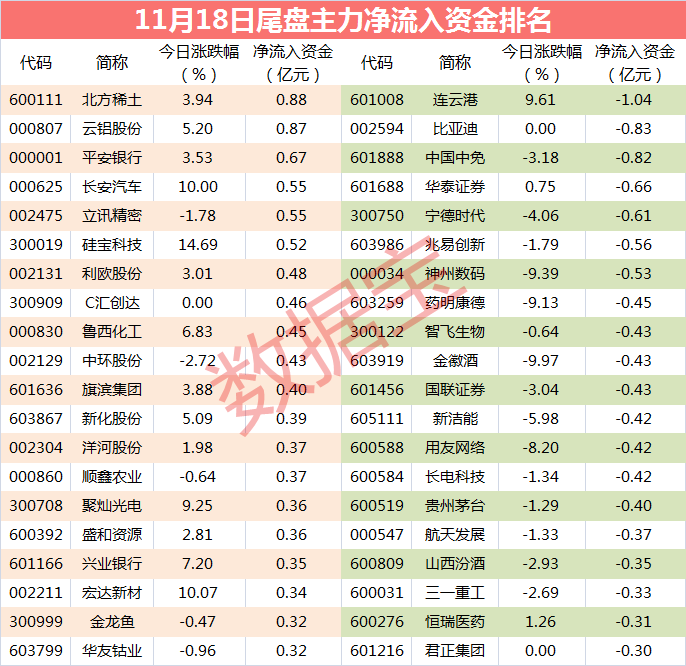This screenshot has height=666, width=686.
Task: Click the name 平安银行
Action: (x=112, y=158)
